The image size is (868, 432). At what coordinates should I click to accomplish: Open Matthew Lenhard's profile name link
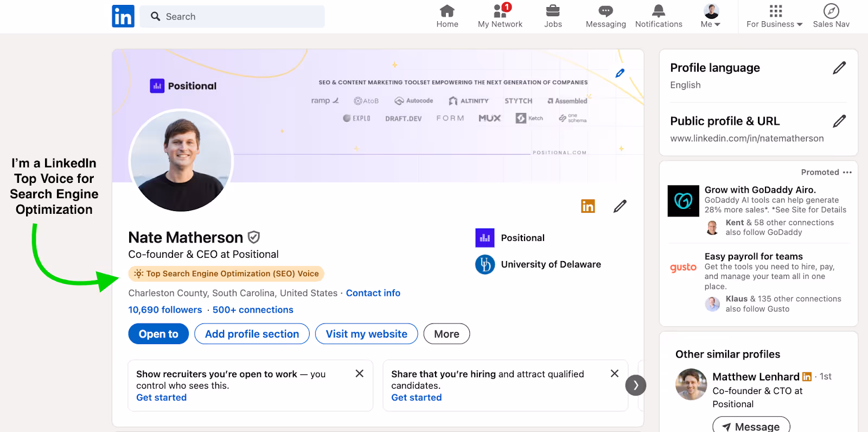[756, 377]
